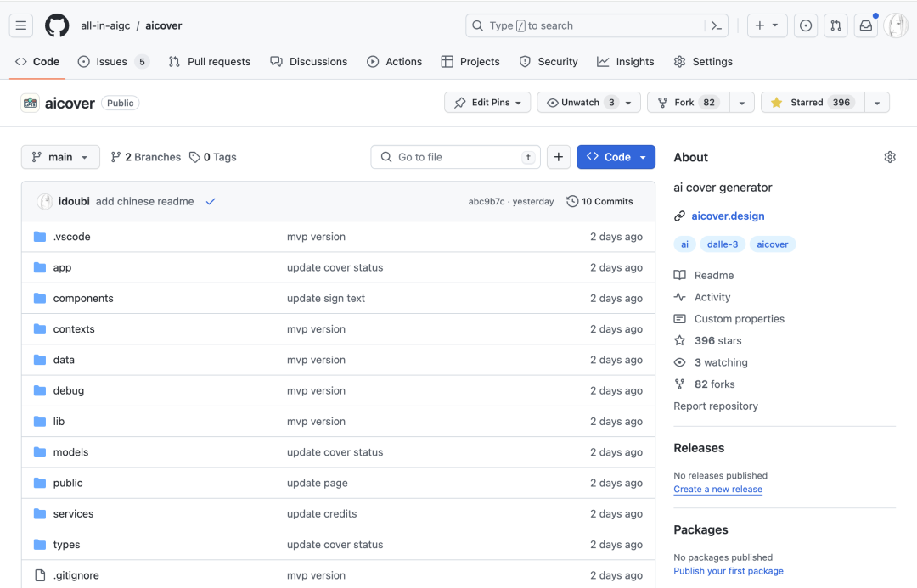Fork the repository
Image resolution: width=917 pixels, height=588 pixels.
tap(689, 103)
